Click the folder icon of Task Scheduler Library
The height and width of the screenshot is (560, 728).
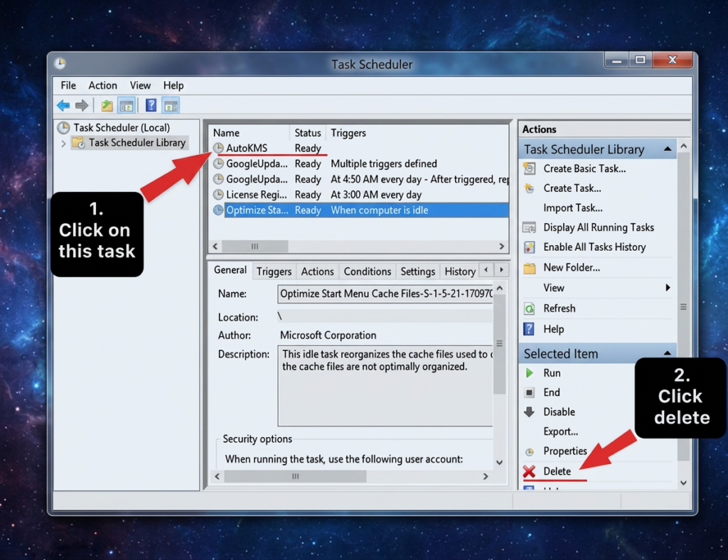(x=78, y=142)
